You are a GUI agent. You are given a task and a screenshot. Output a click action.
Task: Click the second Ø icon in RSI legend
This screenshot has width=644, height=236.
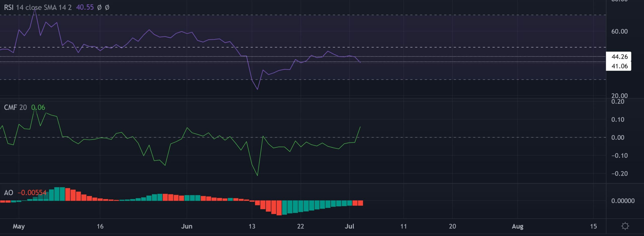pos(107,8)
